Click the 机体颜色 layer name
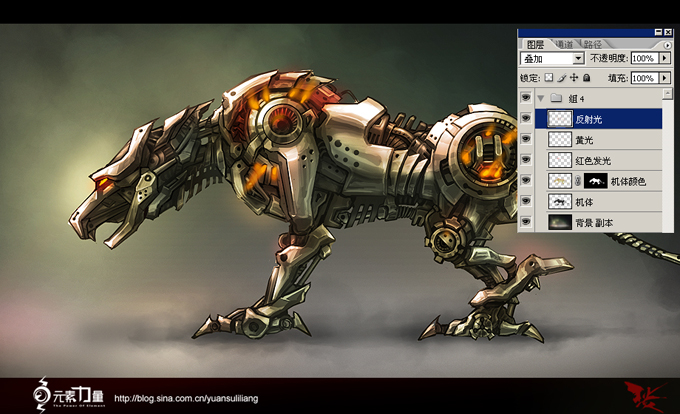 [x=628, y=181]
